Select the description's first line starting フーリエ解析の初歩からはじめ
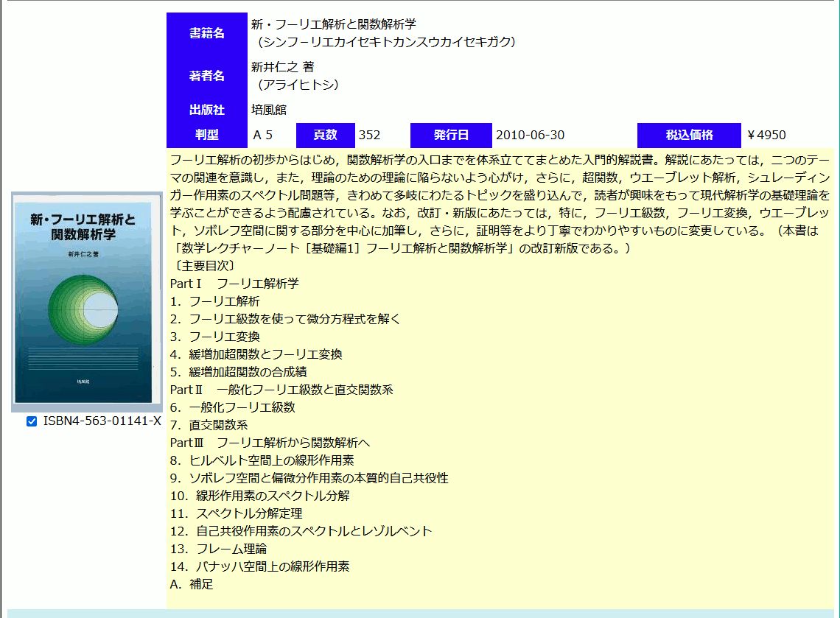This screenshot has height=618, width=840. coord(500,160)
